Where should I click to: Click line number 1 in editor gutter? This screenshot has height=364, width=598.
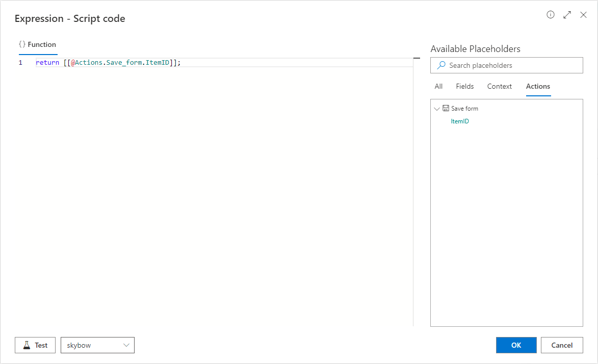[x=20, y=63]
